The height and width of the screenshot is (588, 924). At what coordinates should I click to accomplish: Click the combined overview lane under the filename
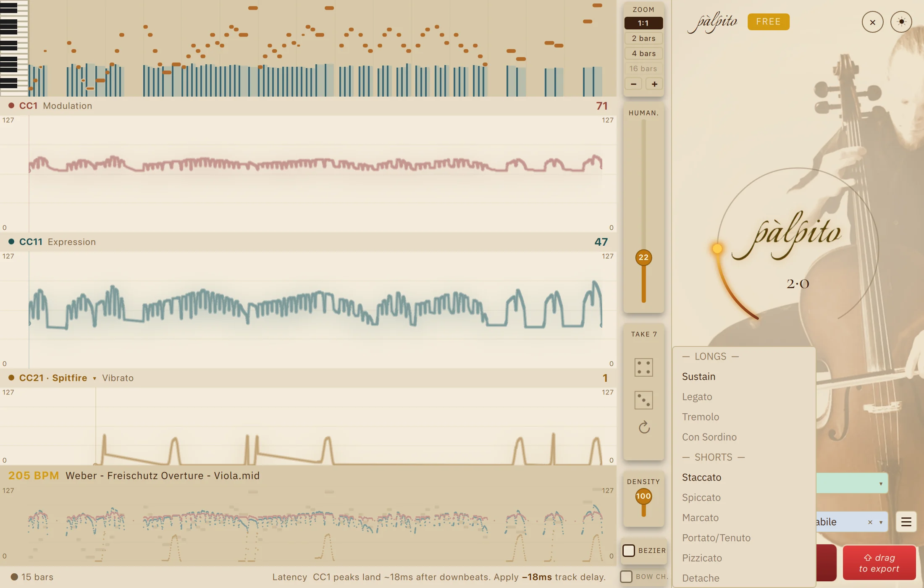pos(308,524)
